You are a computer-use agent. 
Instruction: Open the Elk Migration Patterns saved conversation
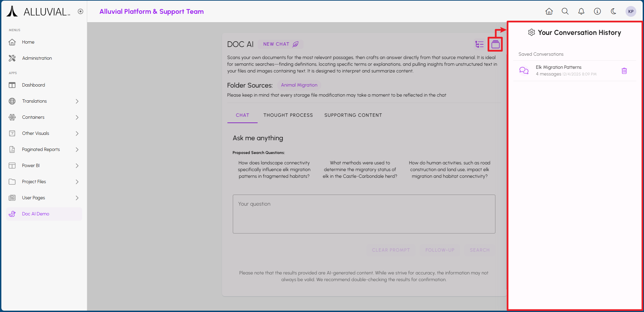click(558, 70)
